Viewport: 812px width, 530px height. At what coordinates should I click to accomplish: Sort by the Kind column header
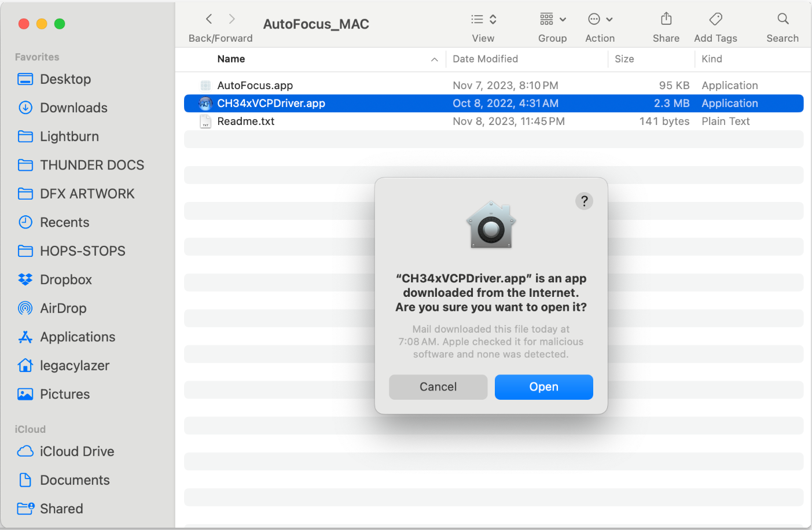(712, 59)
